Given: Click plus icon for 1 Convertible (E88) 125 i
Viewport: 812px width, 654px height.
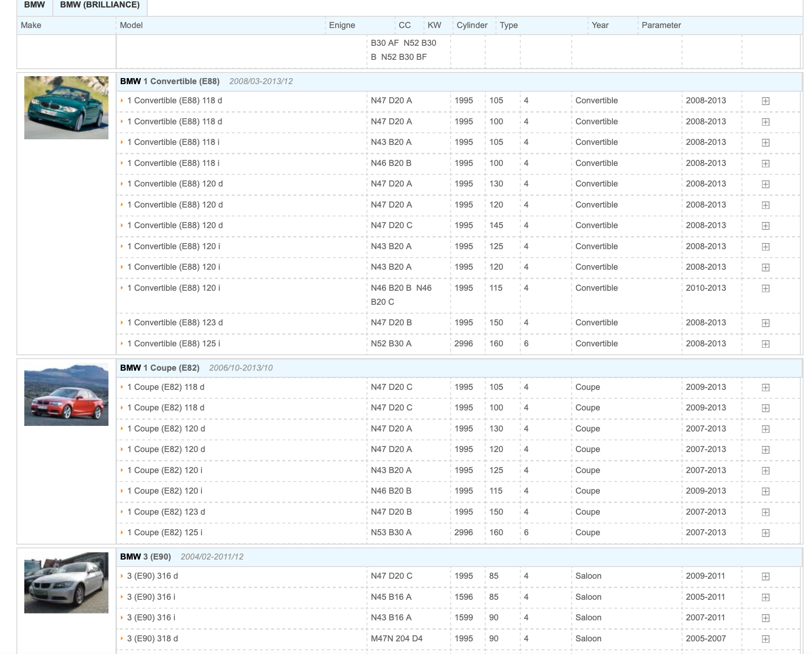Looking at the screenshot, I should pos(765,344).
